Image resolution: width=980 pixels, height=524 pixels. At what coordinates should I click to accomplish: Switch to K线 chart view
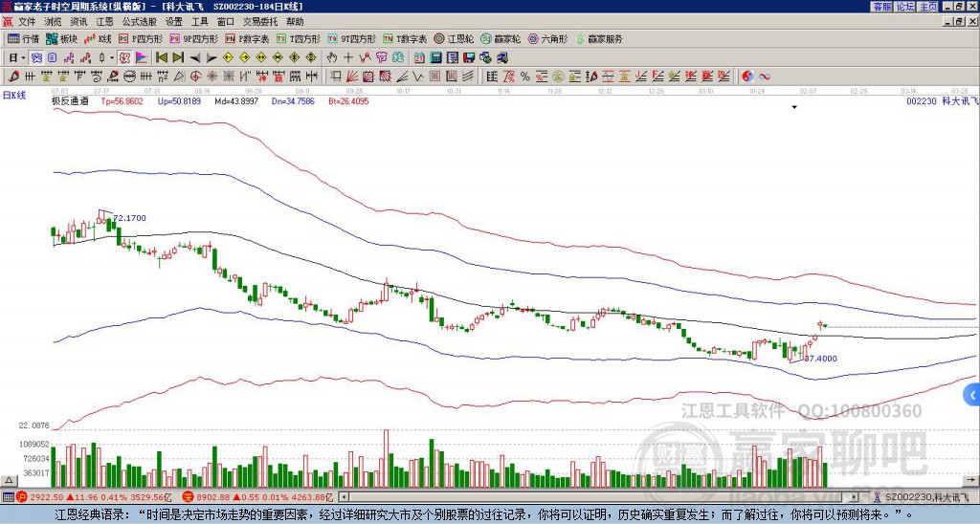98,39
